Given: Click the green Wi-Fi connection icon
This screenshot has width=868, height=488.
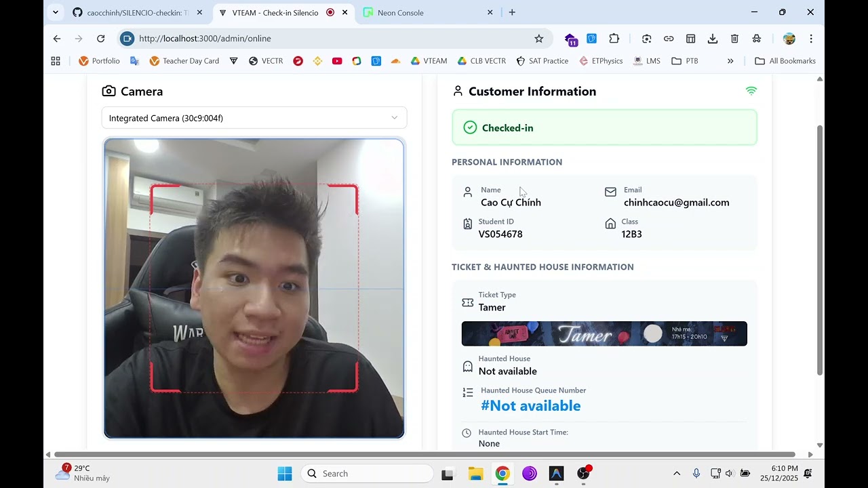Looking at the screenshot, I should (x=751, y=91).
